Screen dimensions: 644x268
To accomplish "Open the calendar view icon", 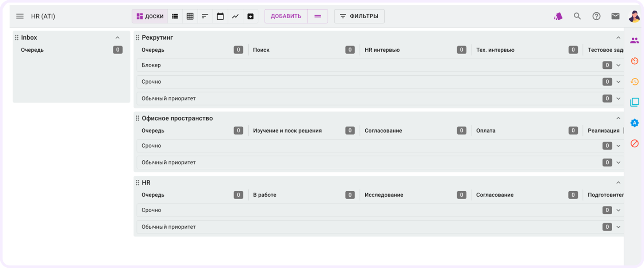I will click(x=220, y=16).
